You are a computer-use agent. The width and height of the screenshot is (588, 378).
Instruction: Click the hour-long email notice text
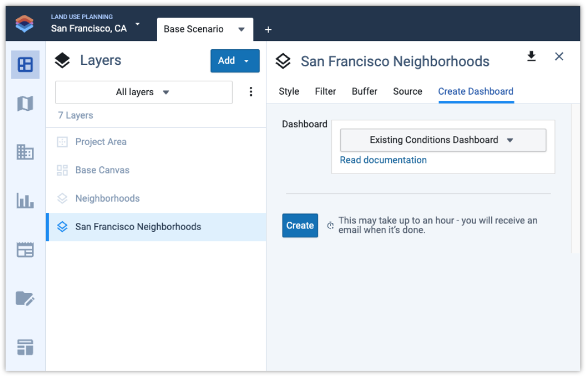click(438, 225)
